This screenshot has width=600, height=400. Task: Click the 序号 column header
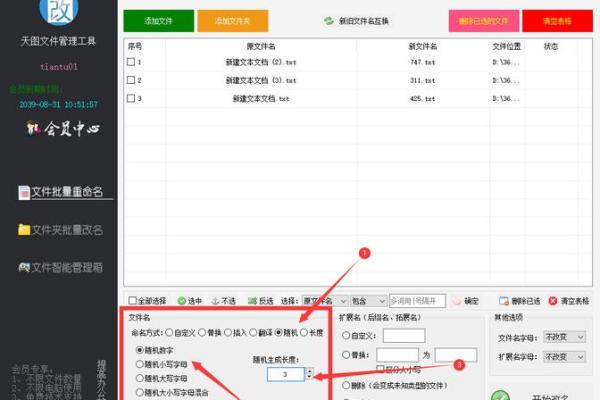pos(135,46)
